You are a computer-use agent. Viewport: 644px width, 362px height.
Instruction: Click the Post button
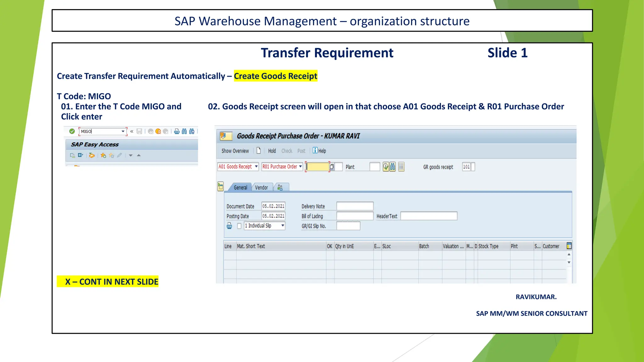pos(301,151)
